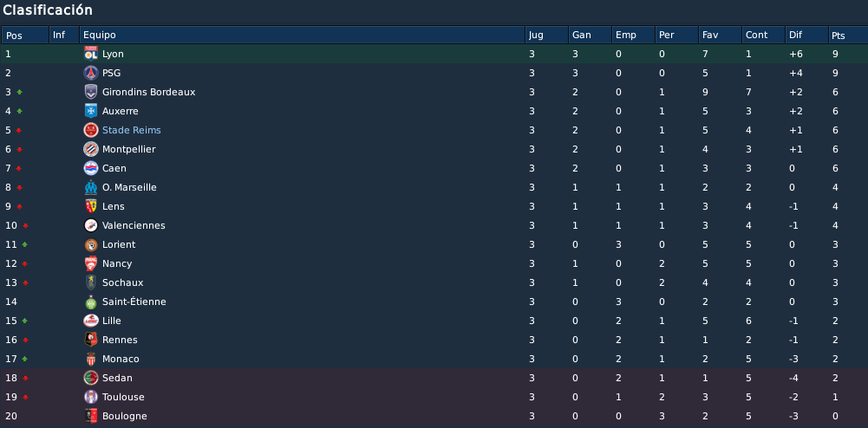Open the Valenciennes team name

point(134,225)
